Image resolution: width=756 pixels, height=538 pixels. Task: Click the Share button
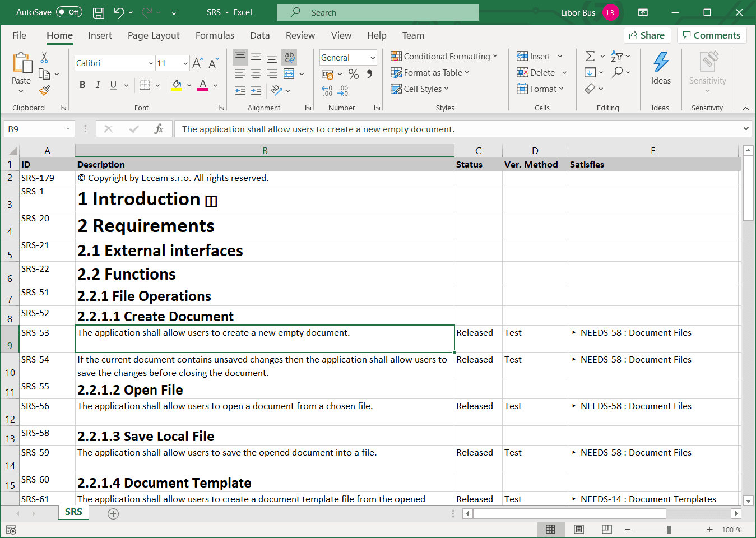647,35
